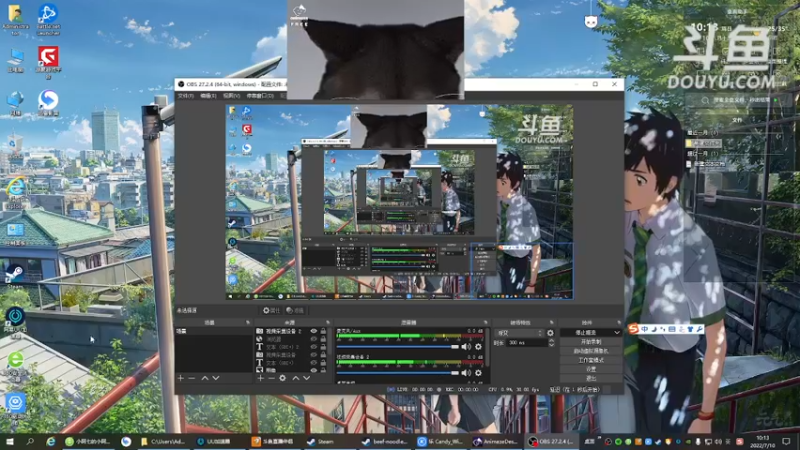
Task: Toggle visibility of the 浏览器 source
Action: (314, 339)
